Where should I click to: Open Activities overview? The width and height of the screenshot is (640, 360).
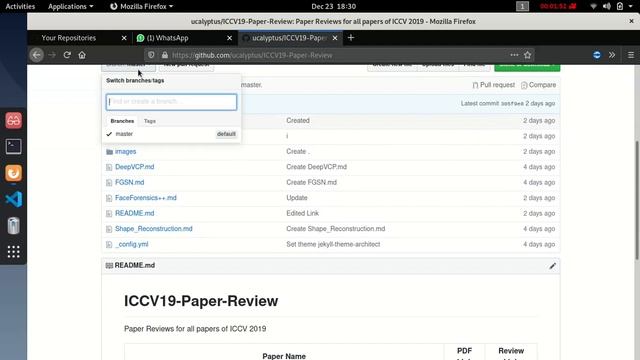point(20,6)
